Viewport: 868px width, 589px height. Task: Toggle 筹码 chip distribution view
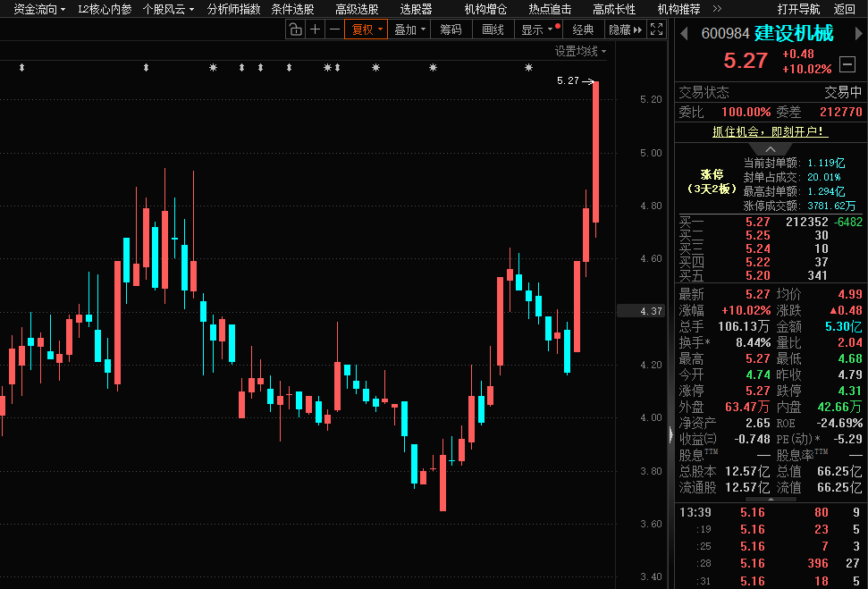point(451,29)
